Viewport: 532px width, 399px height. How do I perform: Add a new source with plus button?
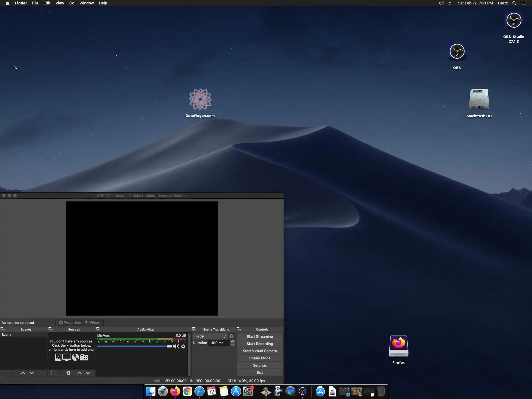click(x=52, y=373)
